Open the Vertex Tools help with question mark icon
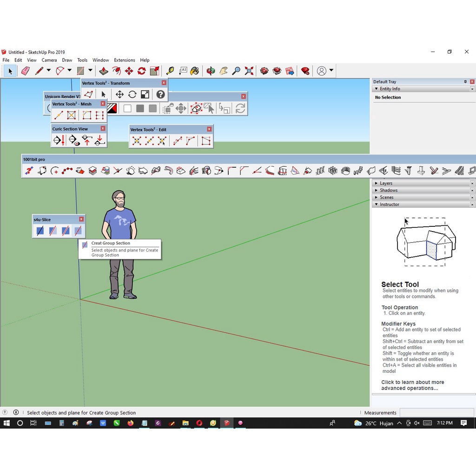The image size is (476, 476). 160,94
